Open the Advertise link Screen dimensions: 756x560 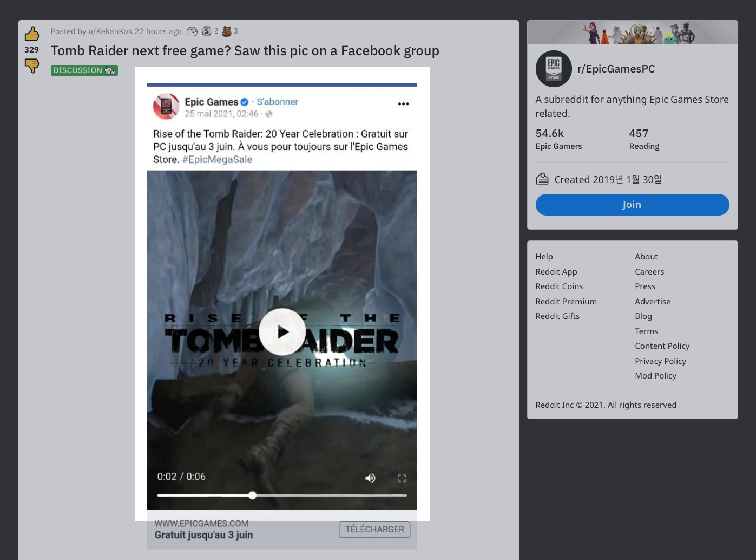pos(653,302)
